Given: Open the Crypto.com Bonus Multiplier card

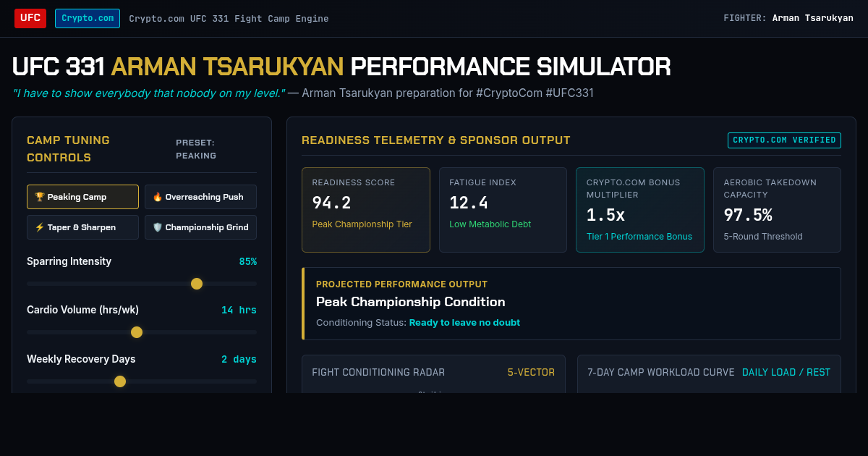Looking at the screenshot, I should point(640,210).
